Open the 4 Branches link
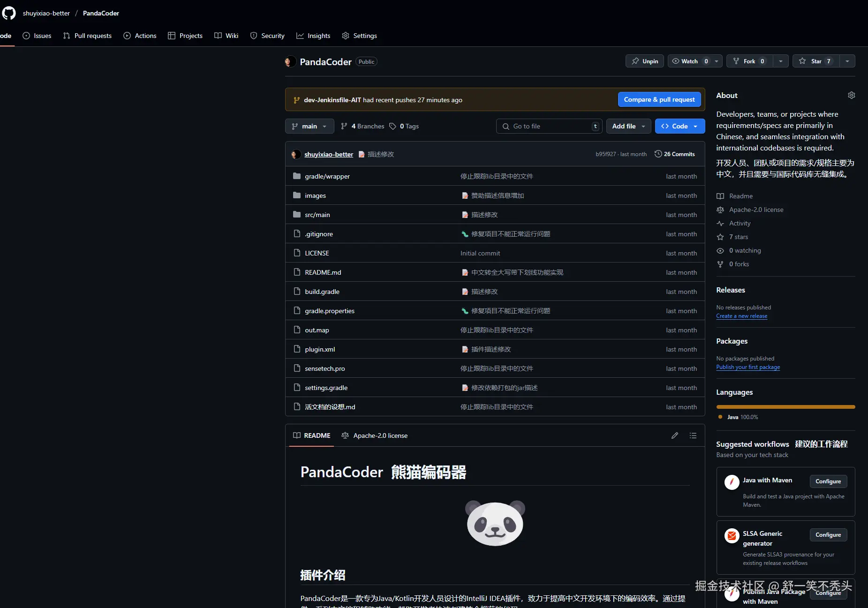 click(x=362, y=126)
